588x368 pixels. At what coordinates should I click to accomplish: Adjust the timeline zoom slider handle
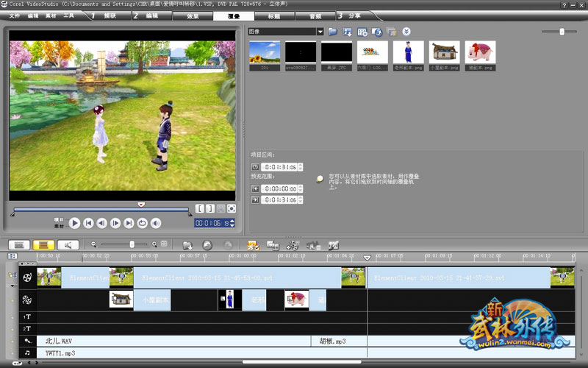132,244
